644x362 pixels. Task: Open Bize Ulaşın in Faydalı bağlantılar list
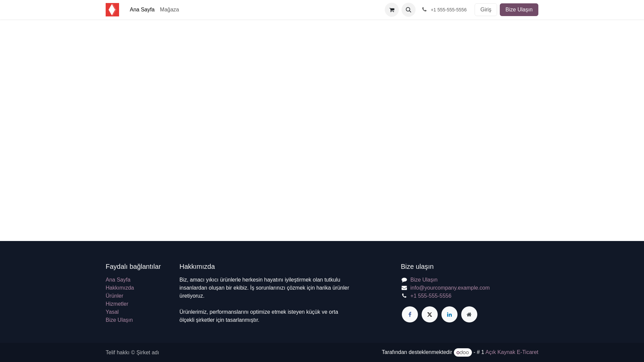coord(119,320)
